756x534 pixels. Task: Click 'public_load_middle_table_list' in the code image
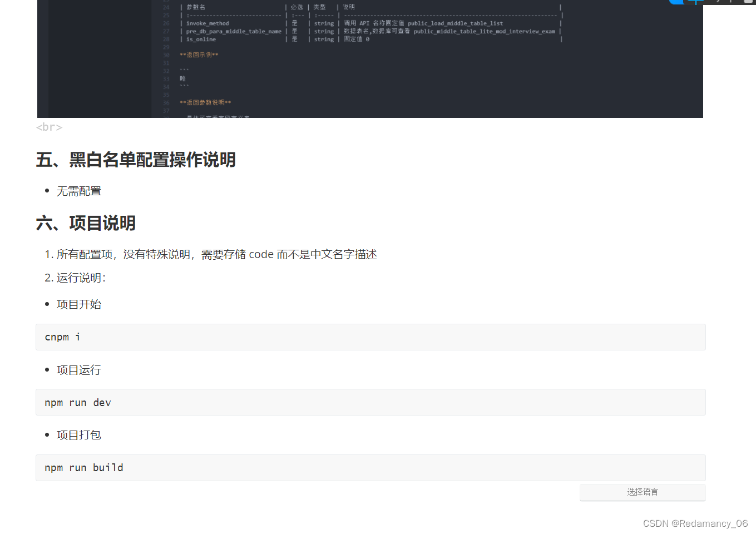point(455,23)
